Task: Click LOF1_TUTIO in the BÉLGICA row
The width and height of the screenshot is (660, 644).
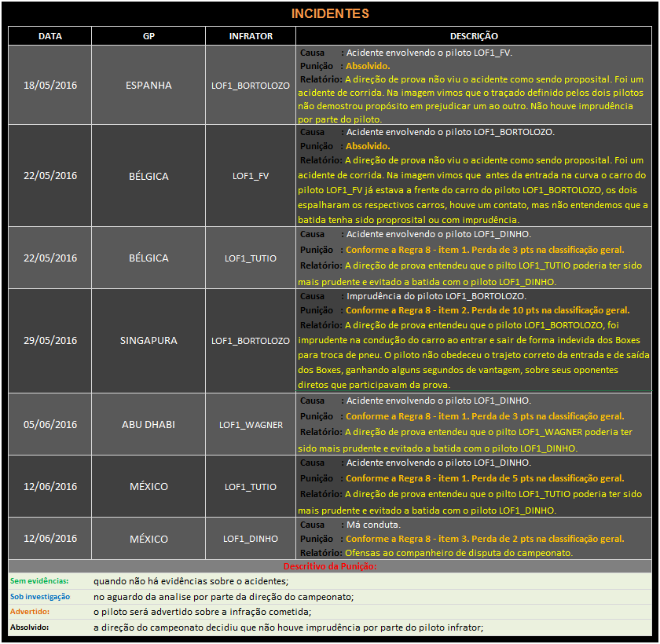Action: click(251, 258)
